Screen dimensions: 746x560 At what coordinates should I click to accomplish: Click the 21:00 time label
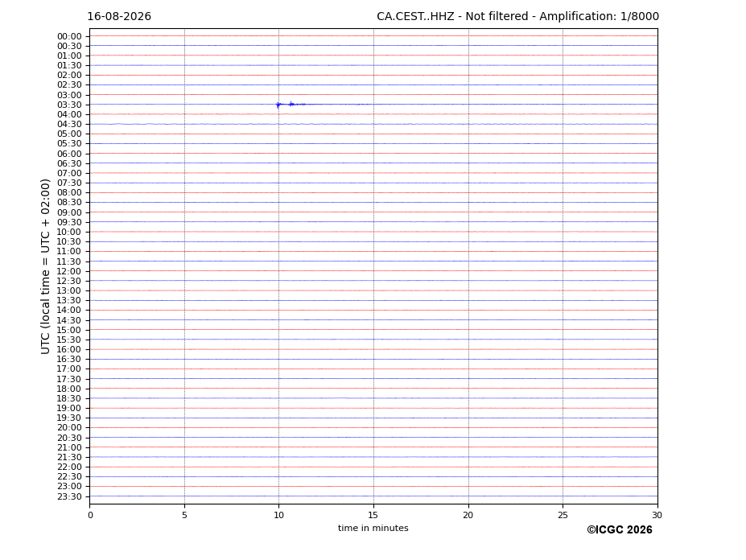click(x=69, y=447)
